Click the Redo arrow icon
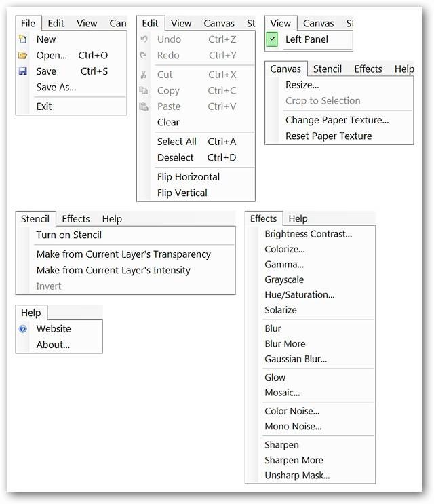434x504 pixels. 144,56
